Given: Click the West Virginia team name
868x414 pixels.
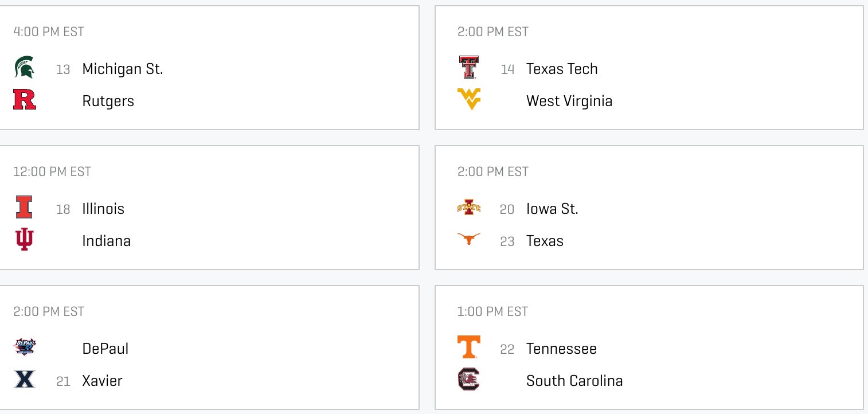Looking at the screenshot, I should pyautogui.click(x=569, y=101).
